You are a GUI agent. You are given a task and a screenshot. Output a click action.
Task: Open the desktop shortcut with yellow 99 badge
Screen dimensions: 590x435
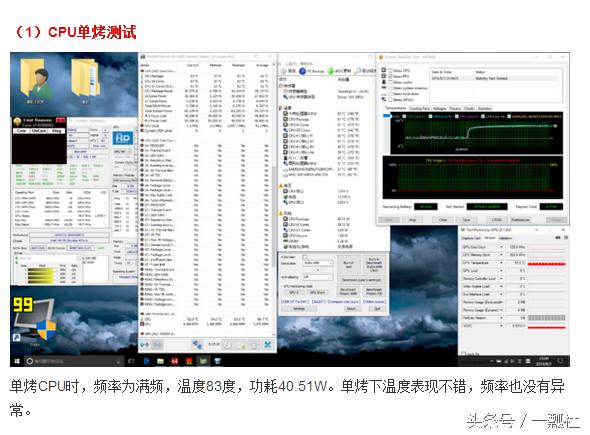point(34,320)
